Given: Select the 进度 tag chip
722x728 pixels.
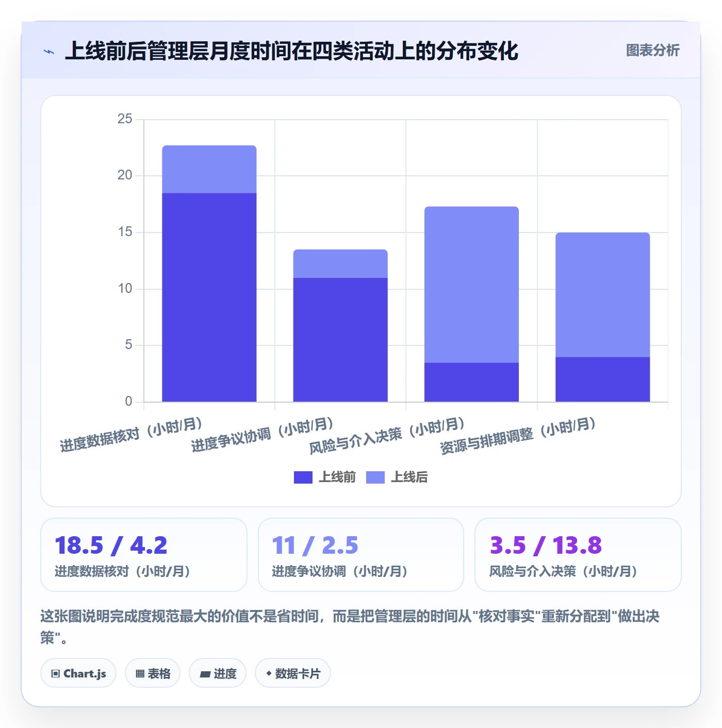Looking at the screenshot, I should click(x=218, y=673).
